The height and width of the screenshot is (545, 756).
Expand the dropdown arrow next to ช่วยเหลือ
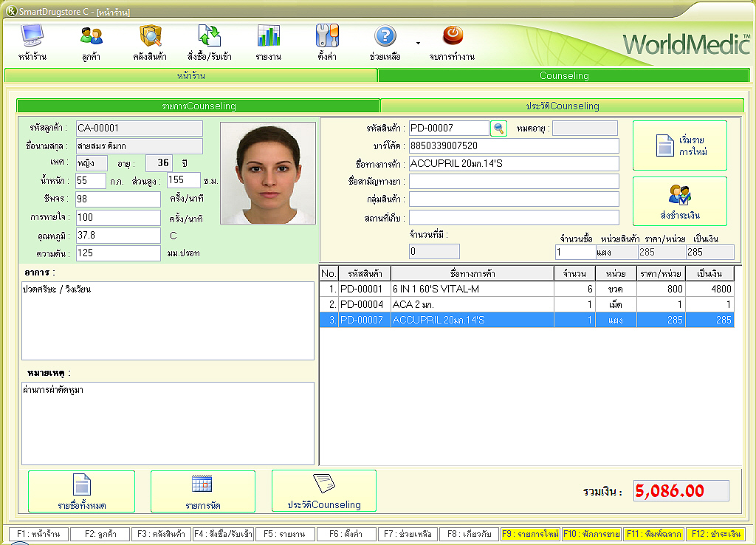[418, 43]
